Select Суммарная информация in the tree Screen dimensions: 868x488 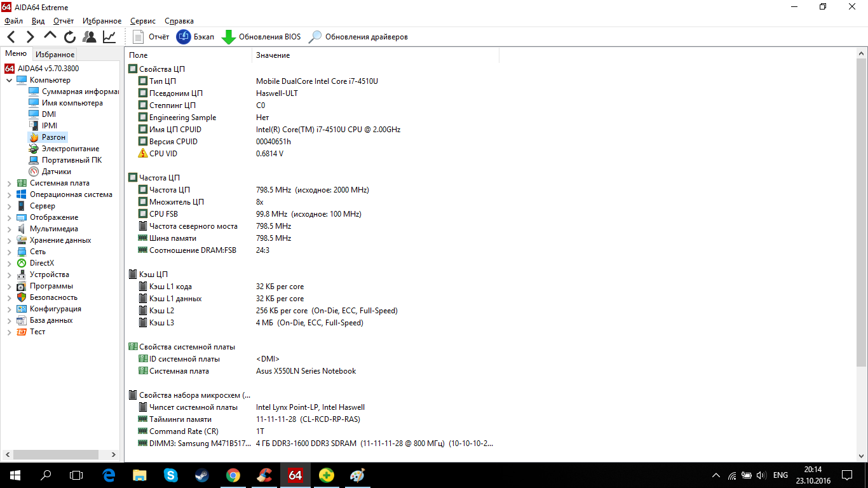click(x=80, y=91)
